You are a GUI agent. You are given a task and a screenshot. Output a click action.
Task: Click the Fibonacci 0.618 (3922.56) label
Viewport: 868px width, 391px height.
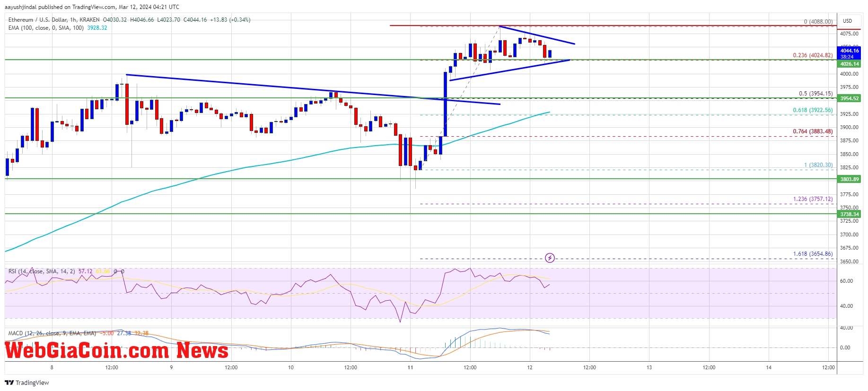[813, 110]
